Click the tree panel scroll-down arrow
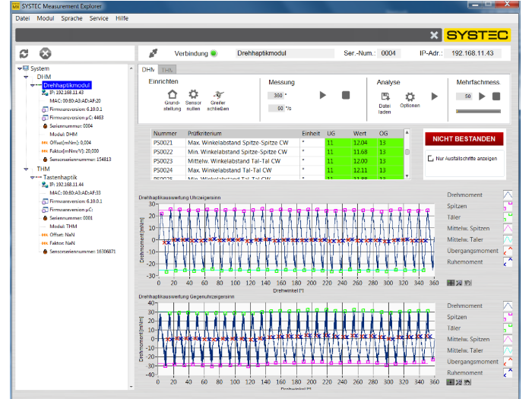This screenshot has width=532, height=399. pyautogui.click(x=131, y=386)
